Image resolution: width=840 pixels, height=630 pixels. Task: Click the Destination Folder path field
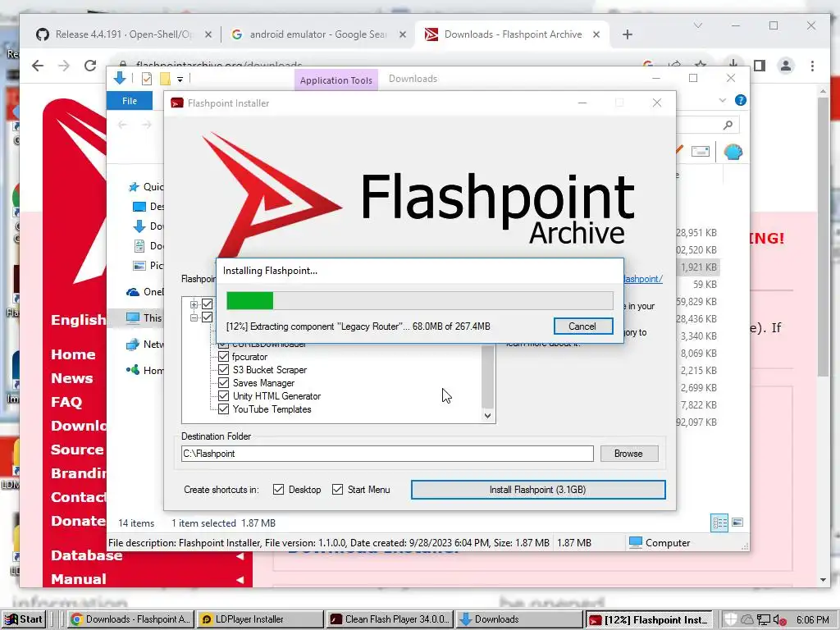pos(387,454)
